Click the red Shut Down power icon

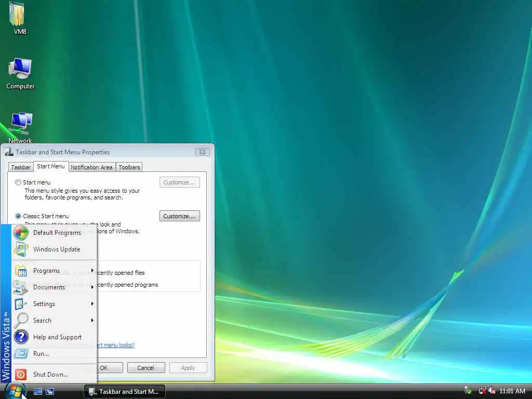pos(21,375)
